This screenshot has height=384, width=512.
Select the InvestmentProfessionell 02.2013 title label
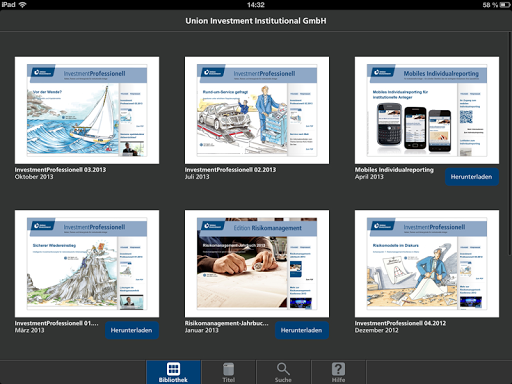click(230, 170)
